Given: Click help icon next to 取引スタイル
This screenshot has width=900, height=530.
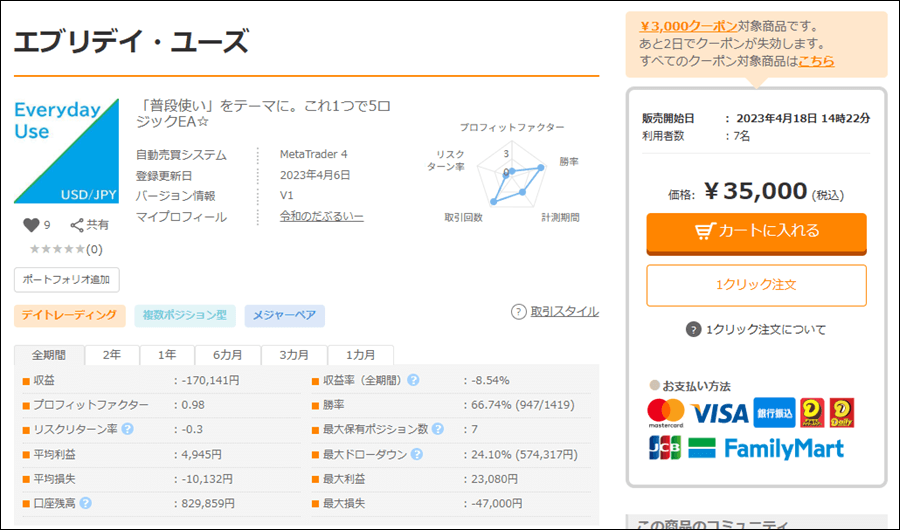Looking at the screenshot, I should tap(518, 312).
